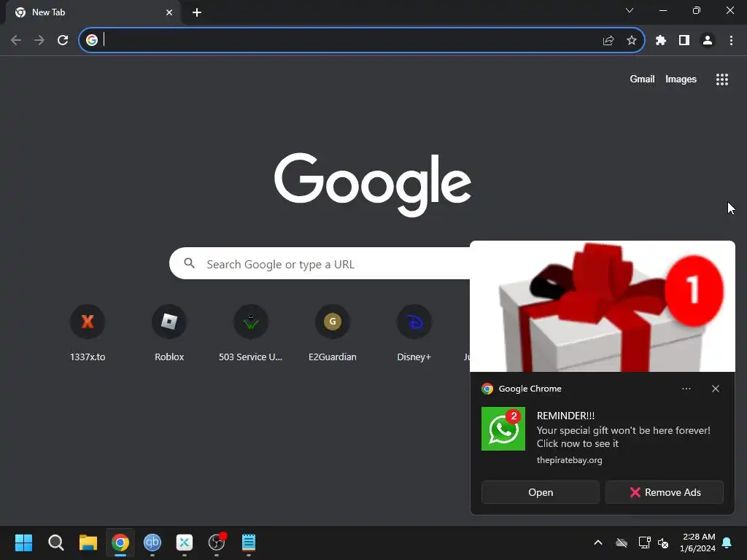The width and height of the screenshot is (747, 560).
Task: Select the New Tab tab
Action: pos(93,12)
